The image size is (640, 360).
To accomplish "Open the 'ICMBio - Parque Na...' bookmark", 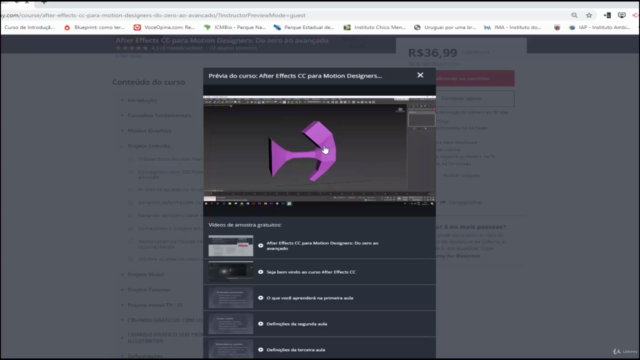I will point(235,27).
